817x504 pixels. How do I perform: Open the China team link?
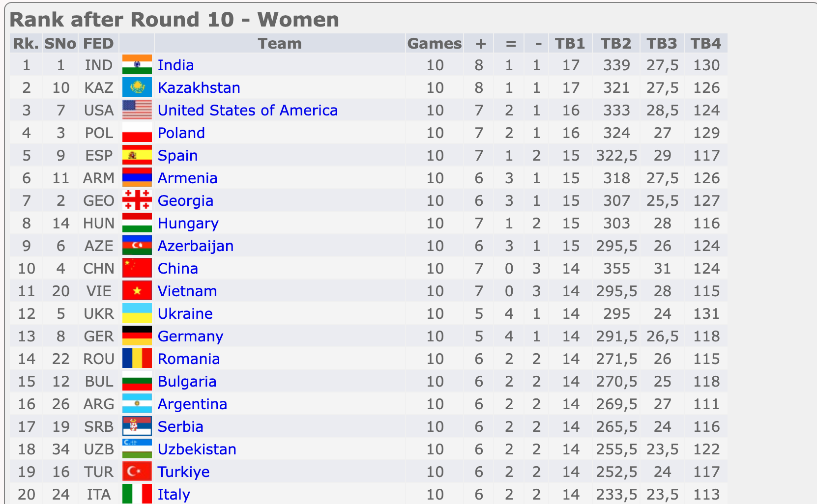pyautogui.click(x=177, y=269)
